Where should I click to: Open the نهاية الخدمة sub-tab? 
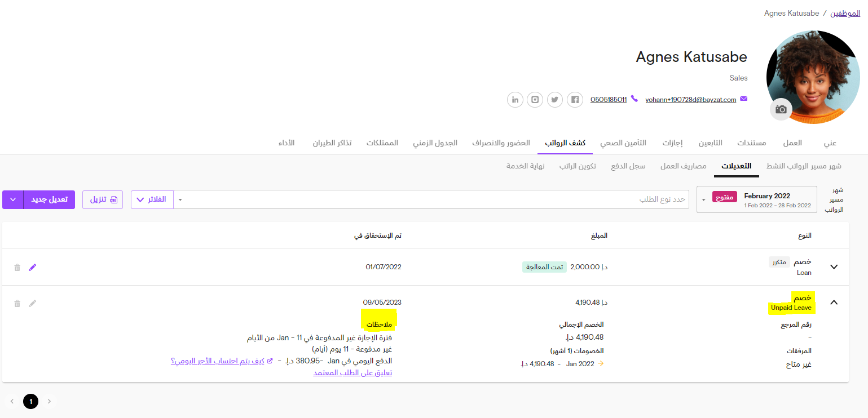coord(525,166)
